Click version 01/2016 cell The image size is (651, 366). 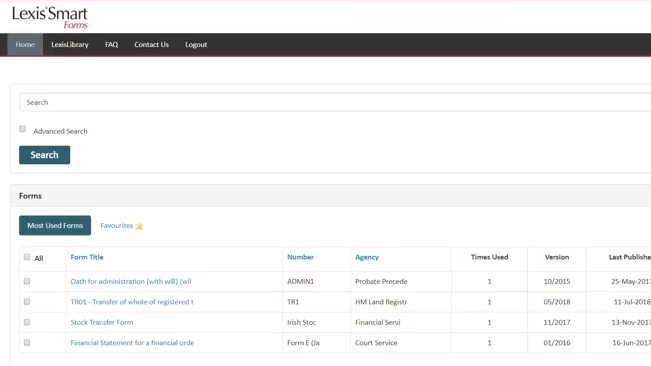point(557,343)
